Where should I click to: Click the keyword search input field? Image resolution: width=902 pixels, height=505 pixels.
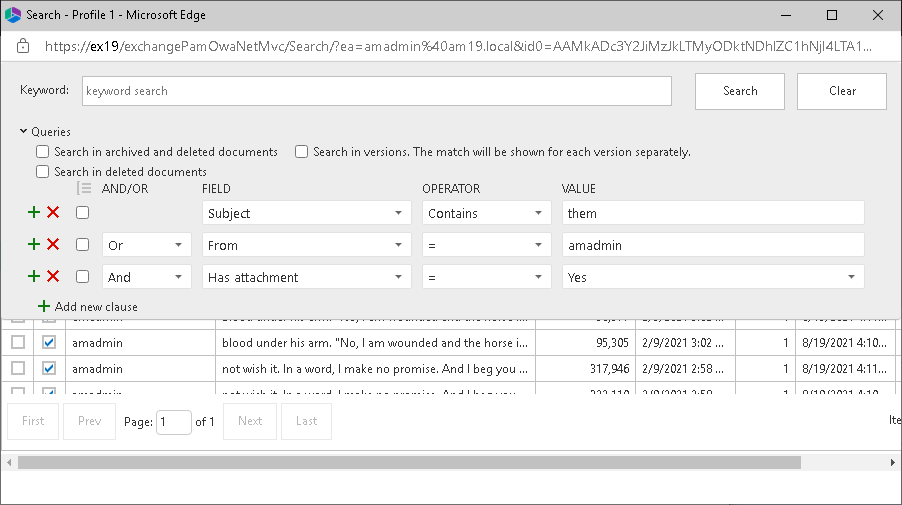click(376, 91)
